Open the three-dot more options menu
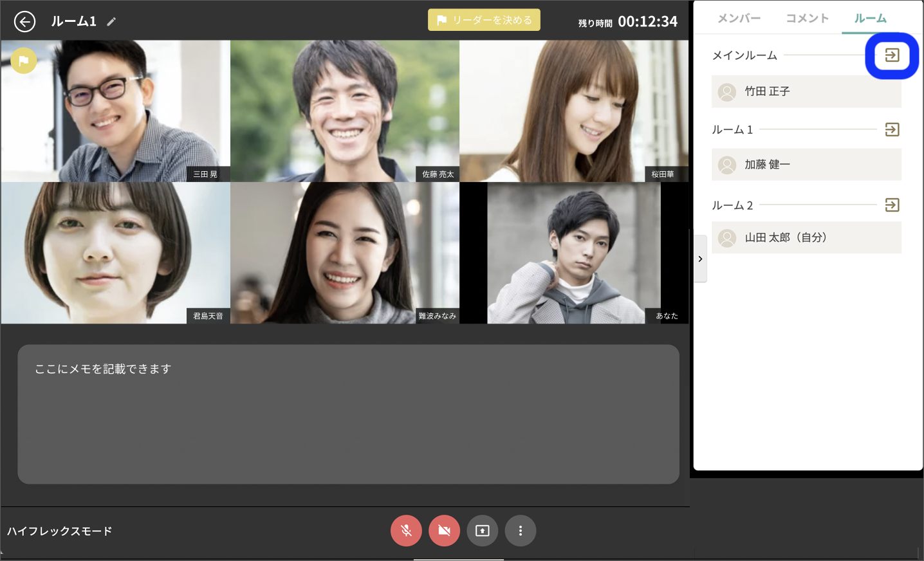 pos(521,531)
